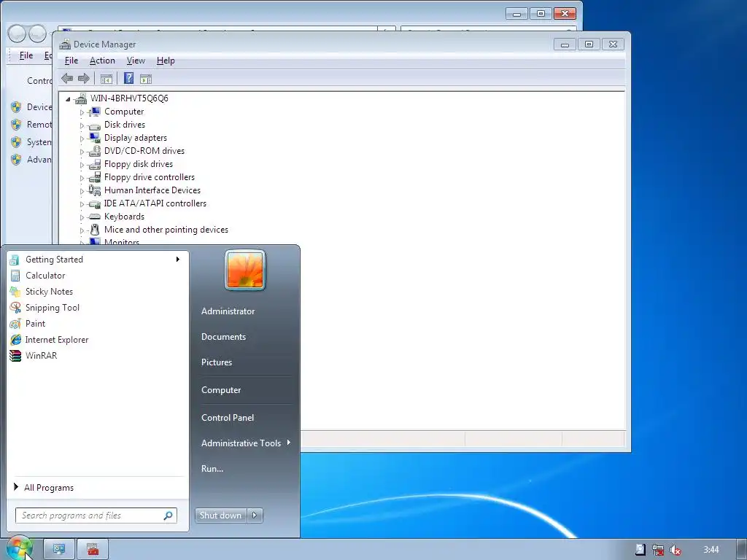Click the Show/Hide console tree toolbar icon
Screen dimensions: 747x560
click(107, 79)
